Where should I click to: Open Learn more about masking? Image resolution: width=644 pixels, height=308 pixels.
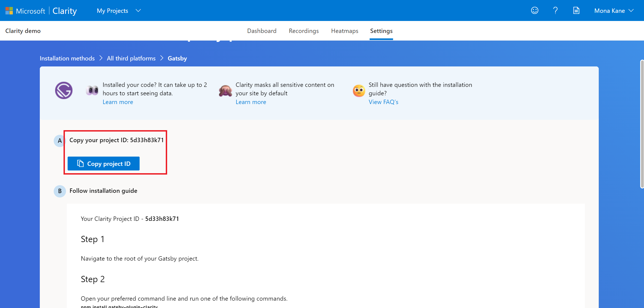click(x=251, y=102)
